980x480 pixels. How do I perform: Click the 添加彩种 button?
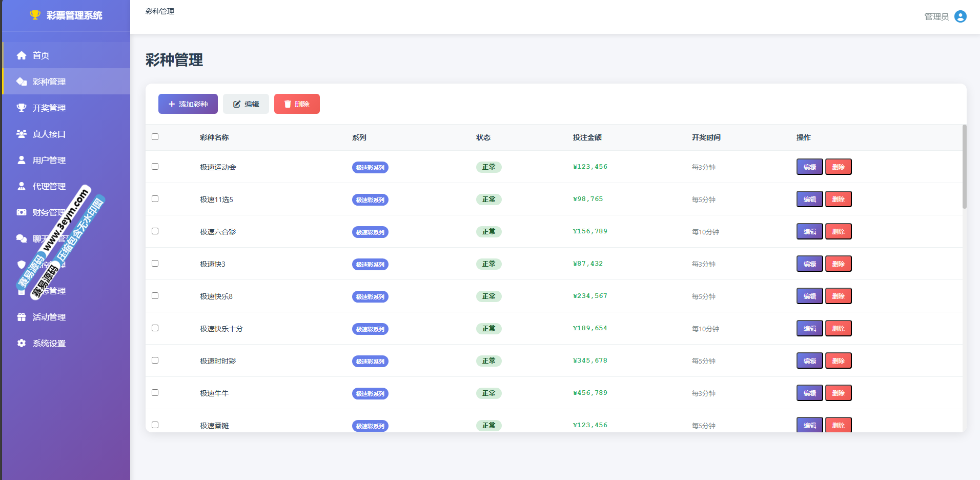pos(188,104)
